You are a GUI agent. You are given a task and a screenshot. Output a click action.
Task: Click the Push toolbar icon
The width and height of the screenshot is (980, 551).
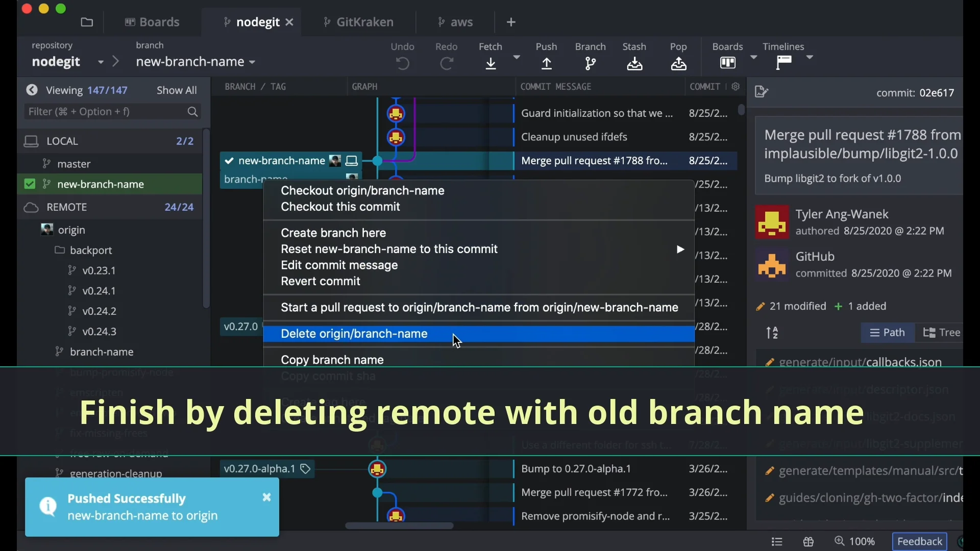tap(547, 64)
